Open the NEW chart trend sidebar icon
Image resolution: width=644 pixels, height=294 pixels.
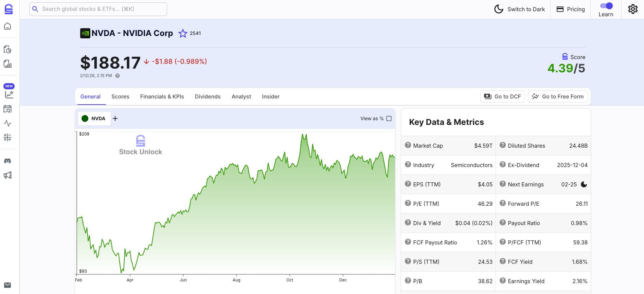pyautogui.click(x=9, y=94)
